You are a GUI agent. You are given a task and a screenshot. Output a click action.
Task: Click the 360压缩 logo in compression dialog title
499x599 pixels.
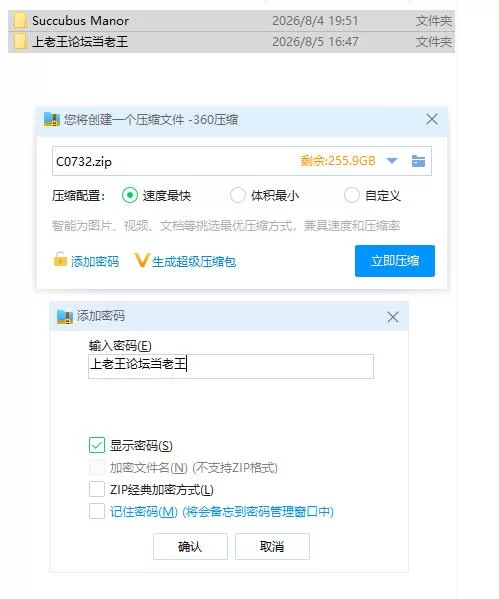point(52,120)
